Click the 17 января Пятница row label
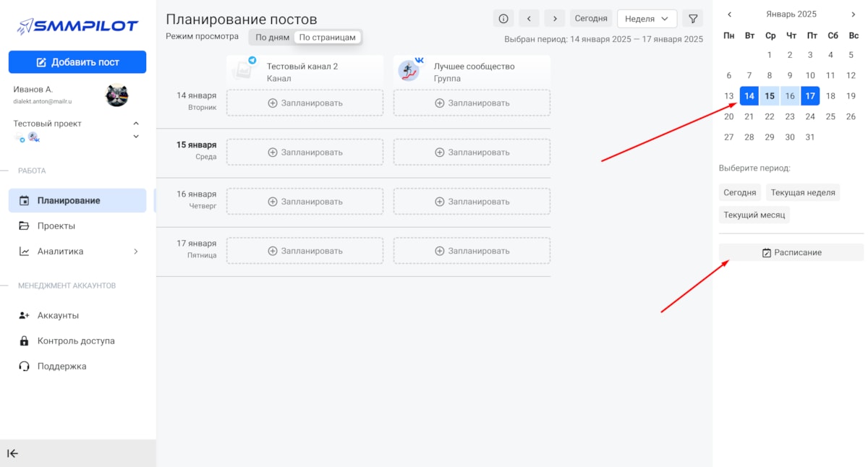Viewport: 868px width, 467px height. (197, 248)
